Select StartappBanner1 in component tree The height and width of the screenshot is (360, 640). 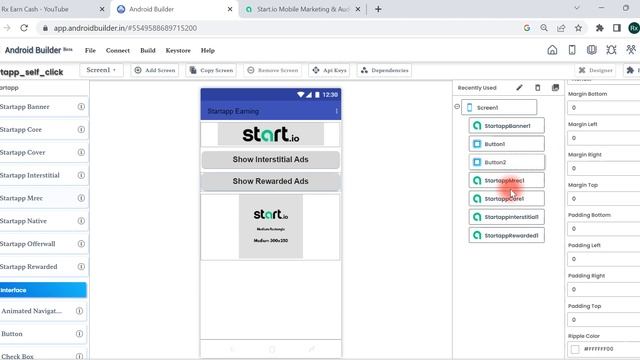[x=507, y=126]
